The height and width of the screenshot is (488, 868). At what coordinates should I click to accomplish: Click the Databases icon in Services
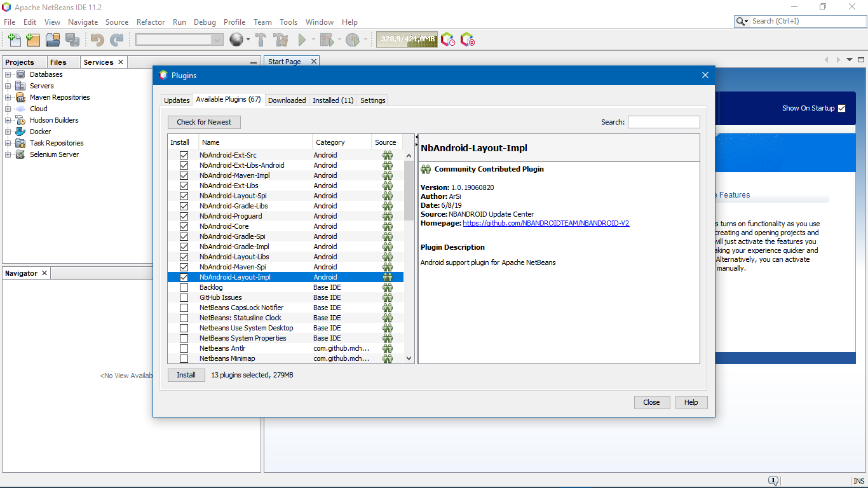(21, 74)
